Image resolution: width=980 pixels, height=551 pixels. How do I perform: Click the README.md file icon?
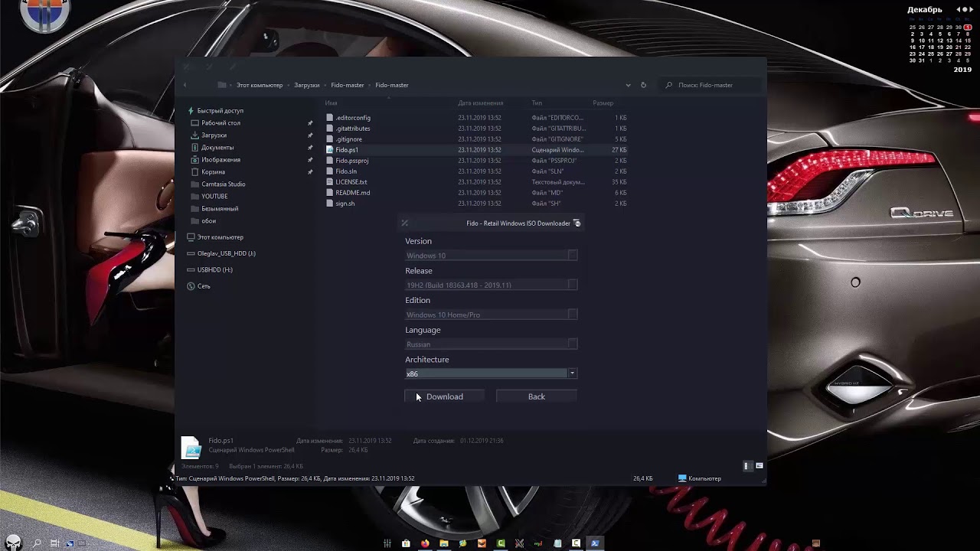330,193
